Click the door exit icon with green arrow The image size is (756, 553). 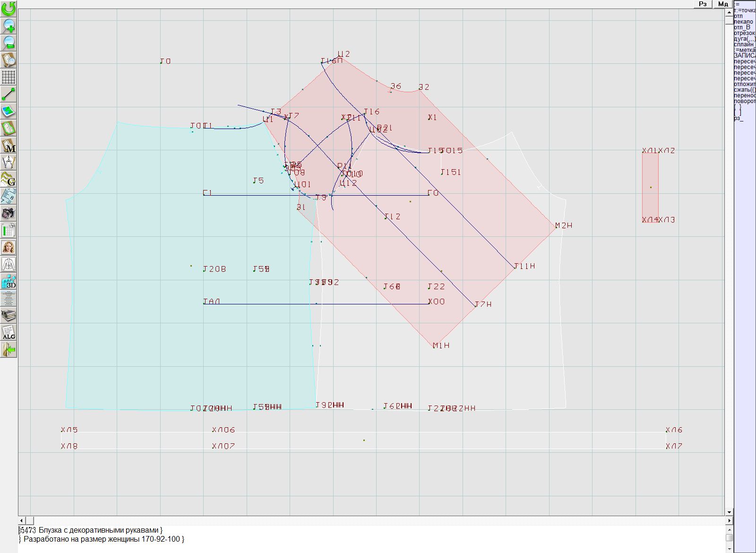pyautogui.click(x=9, y=350)
